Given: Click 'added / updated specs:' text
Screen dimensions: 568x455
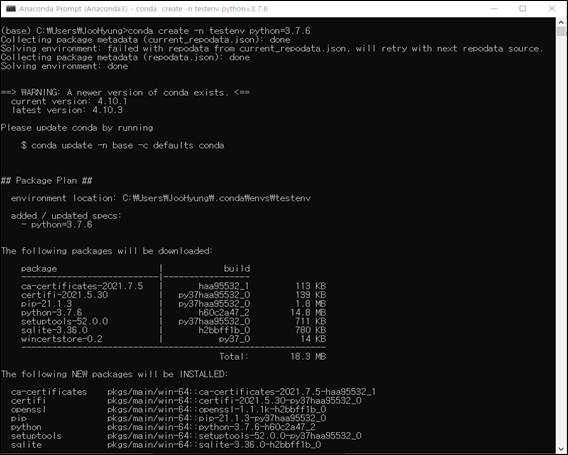Looking at the screenshot, I should pyautogui.click(x=66, y=216).
